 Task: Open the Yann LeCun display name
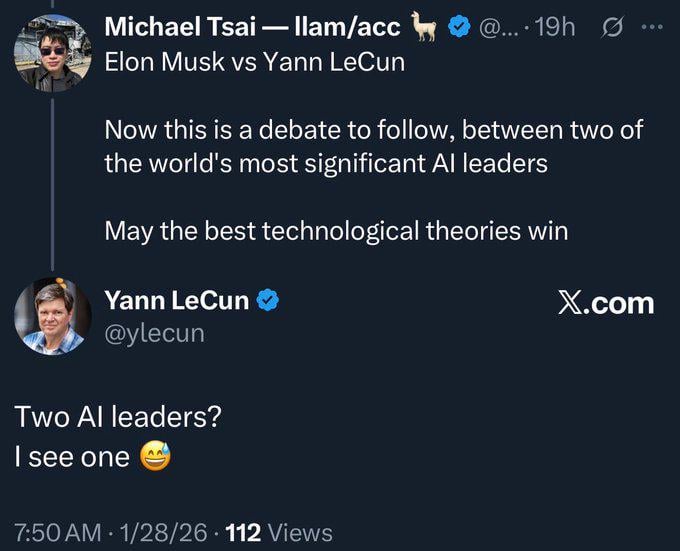coord(177,299)
